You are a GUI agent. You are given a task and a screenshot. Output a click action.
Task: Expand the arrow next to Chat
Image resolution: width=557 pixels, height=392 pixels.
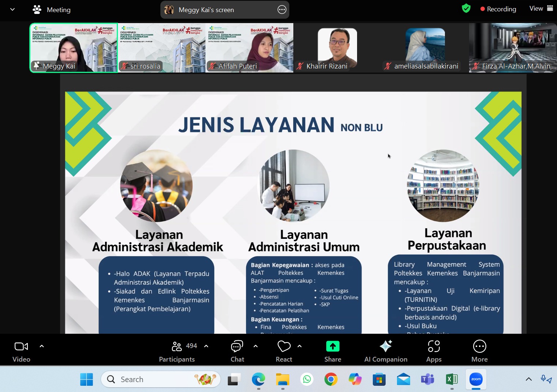(x=256, y=346)
